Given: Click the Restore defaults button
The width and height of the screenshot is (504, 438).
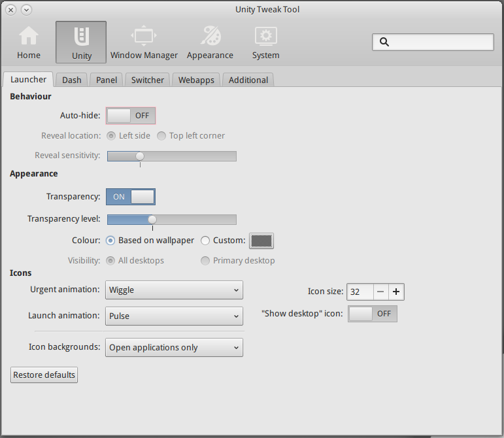Looking at the screenshot, I should [44, 375].
